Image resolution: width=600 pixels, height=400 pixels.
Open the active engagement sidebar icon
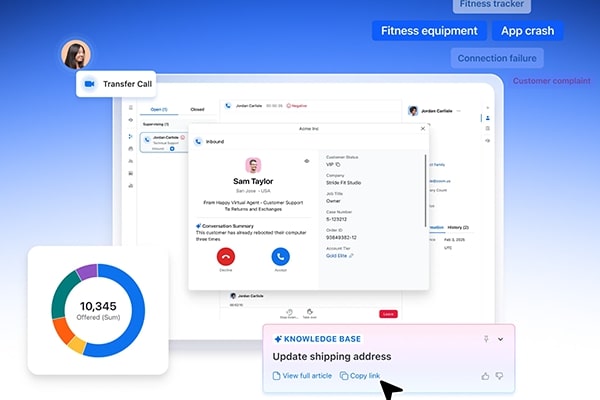click(130, 136)
